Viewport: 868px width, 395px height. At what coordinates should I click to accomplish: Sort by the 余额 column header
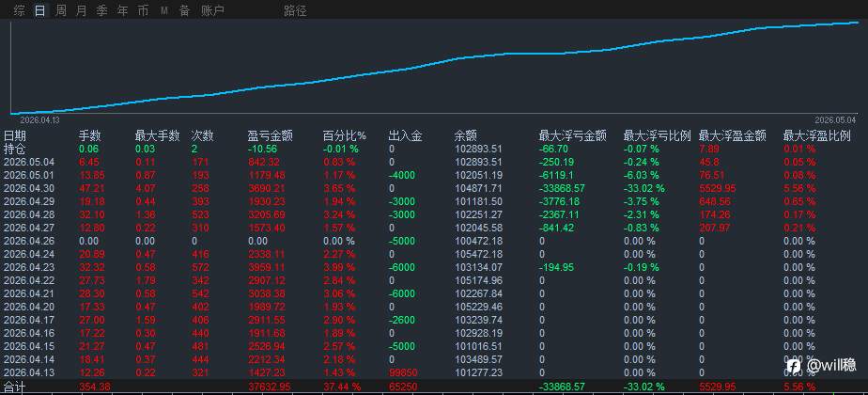[x=466, y=135]
